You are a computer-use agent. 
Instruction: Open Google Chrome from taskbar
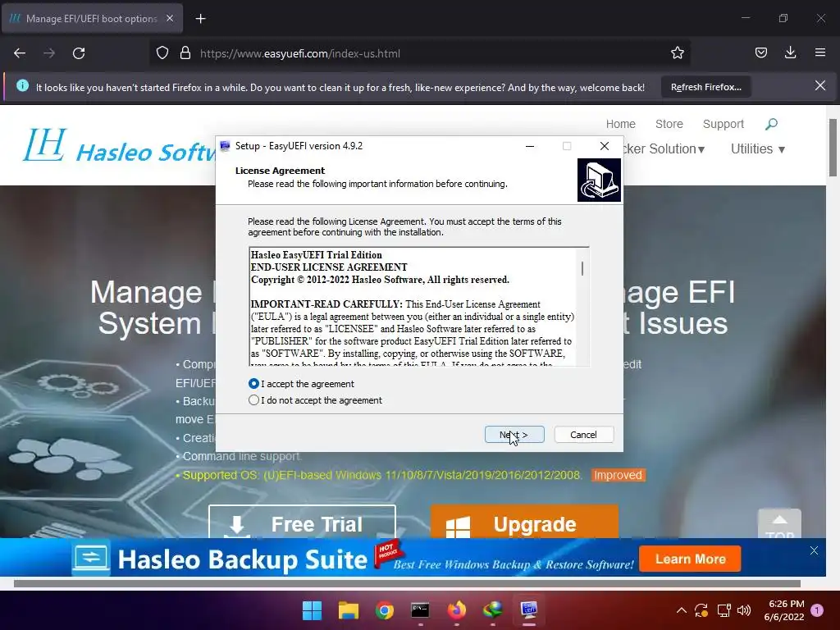pyautogui.click(x=384, y=610)
